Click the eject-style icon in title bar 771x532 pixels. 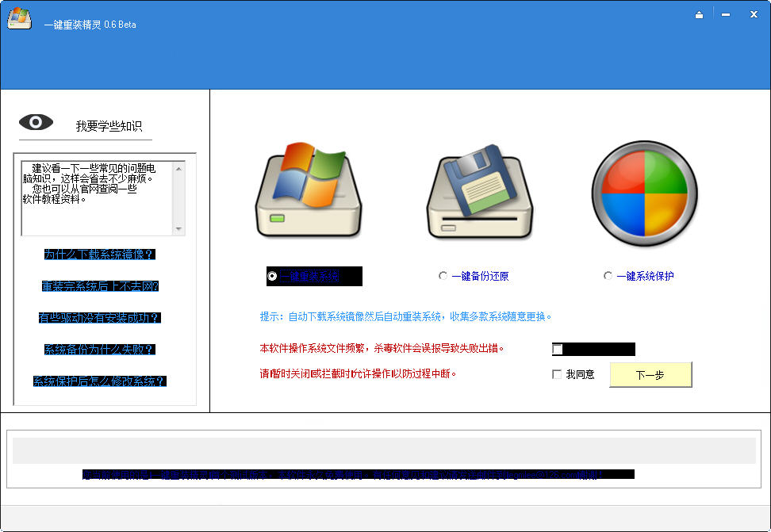tap(699, 14)
